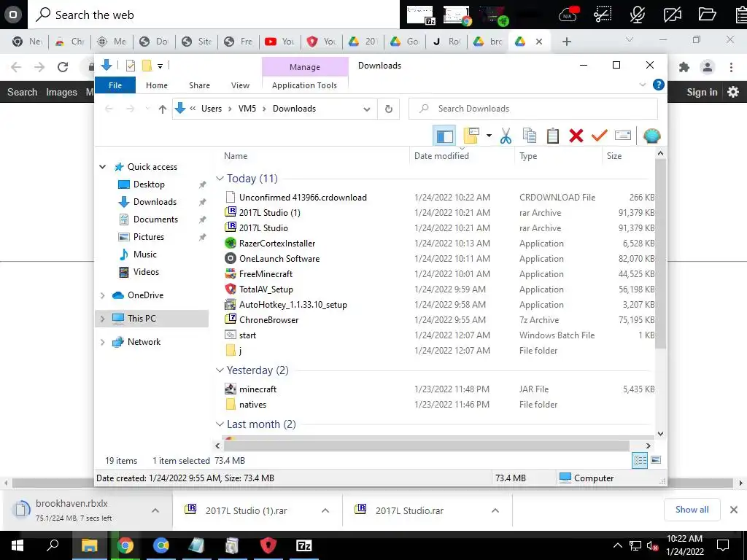Expand the OneDrive tree node
The width and height of the screenshot is (747, 560).
click(x=102, y=295)
